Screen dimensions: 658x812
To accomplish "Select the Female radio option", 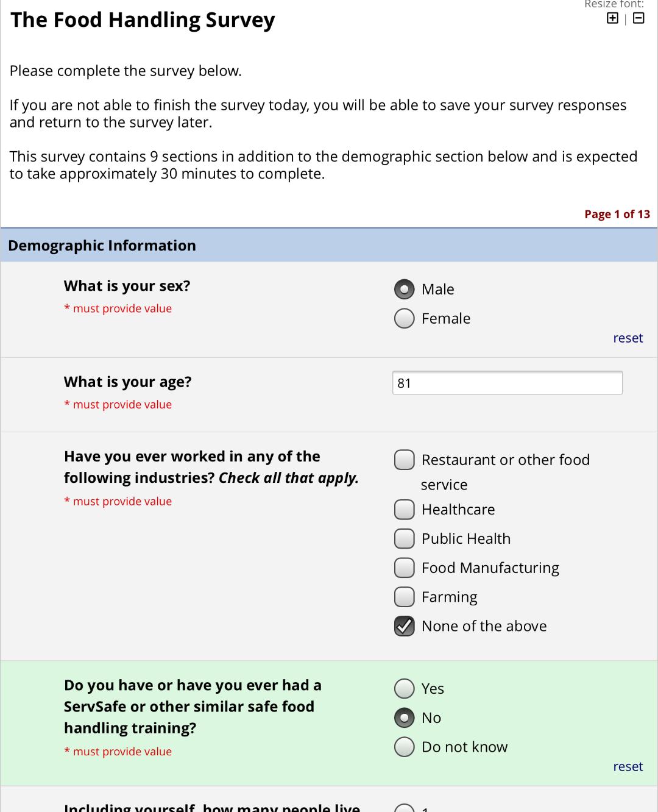I will [x=404, y=318].
